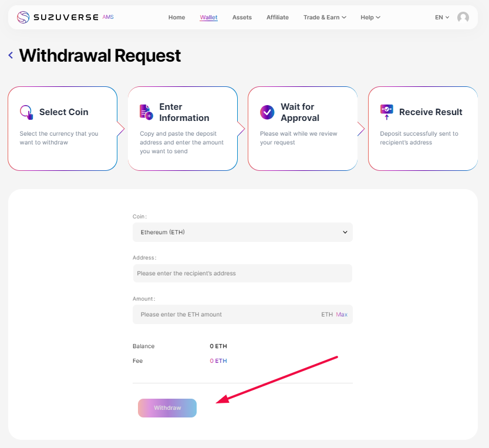Click the Select Coin step icon
Viewport: 489px width, 448px height.
26,112
